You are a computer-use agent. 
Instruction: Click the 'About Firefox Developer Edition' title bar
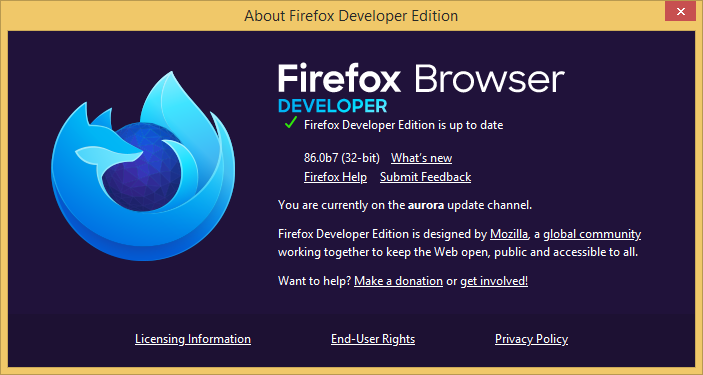pos(351,16)
